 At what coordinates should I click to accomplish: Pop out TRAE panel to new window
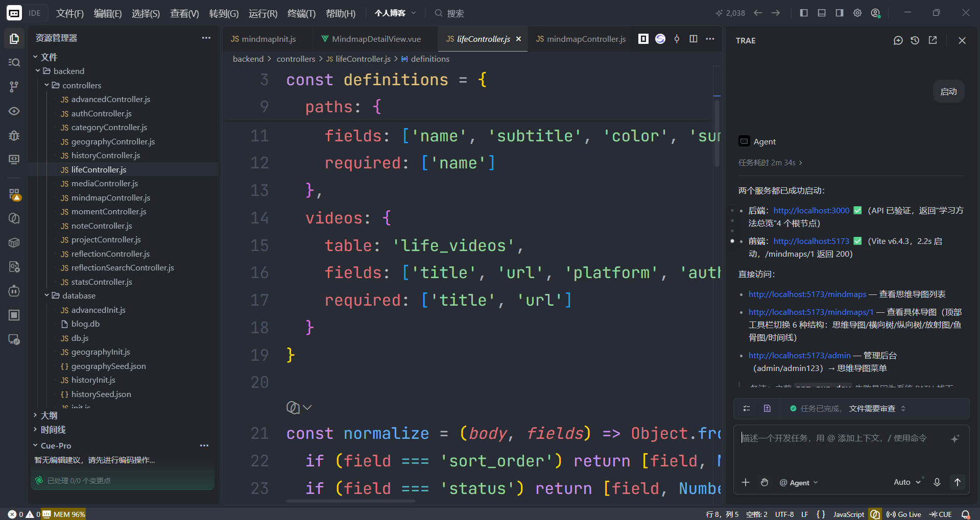[x=933, y=40]
